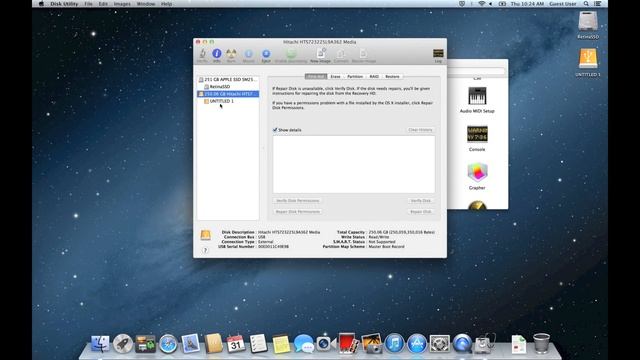
Task: Click the Verify Disk button
Action: [420, 201]
